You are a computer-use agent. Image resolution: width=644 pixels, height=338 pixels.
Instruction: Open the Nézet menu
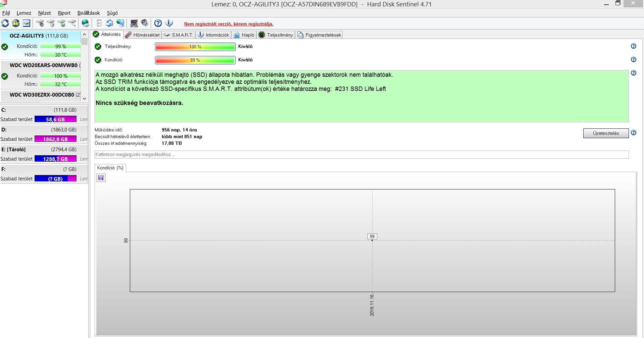45,13
